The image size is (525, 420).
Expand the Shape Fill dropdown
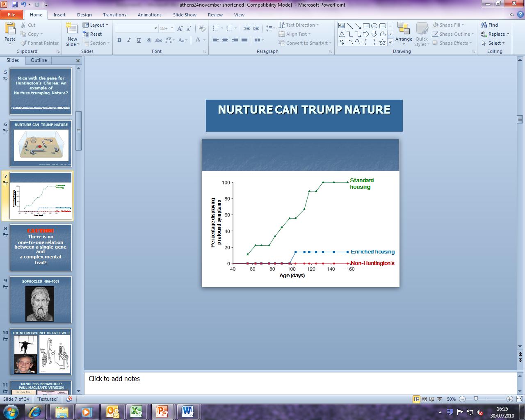(x=463, y=25)
